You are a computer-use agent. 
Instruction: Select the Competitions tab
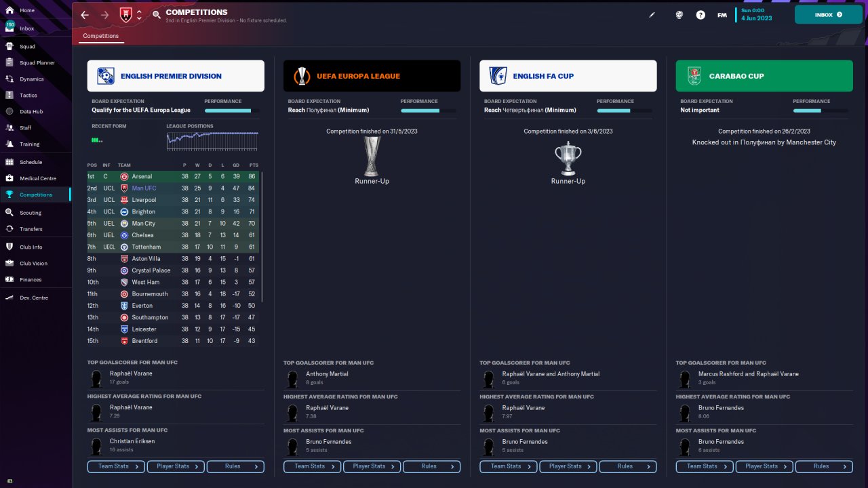click(101, 36)
